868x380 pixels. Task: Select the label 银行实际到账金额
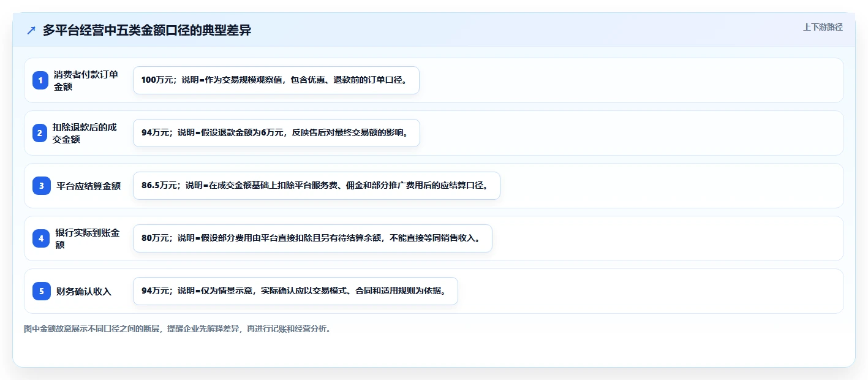point(87,238)
